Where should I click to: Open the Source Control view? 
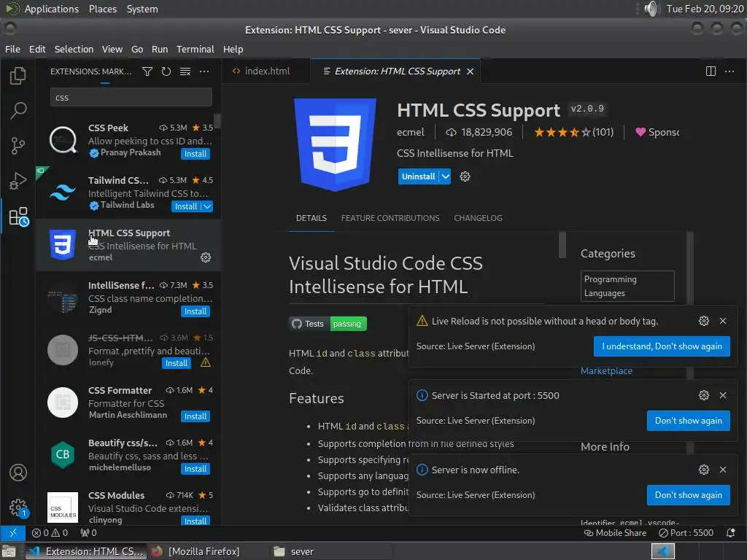(x=18, y=146)
